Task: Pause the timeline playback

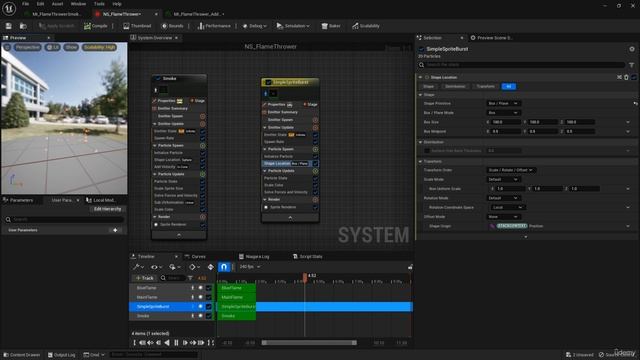Action: pos(176,343)
